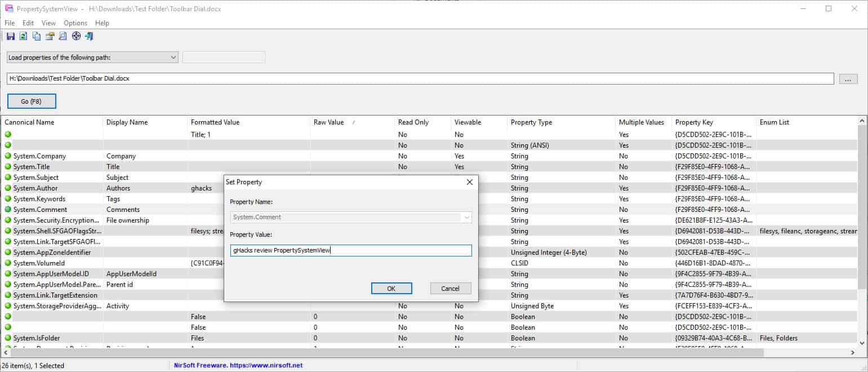
Task: Exit application using toolbar exit icon
Action: coord(88,36)
